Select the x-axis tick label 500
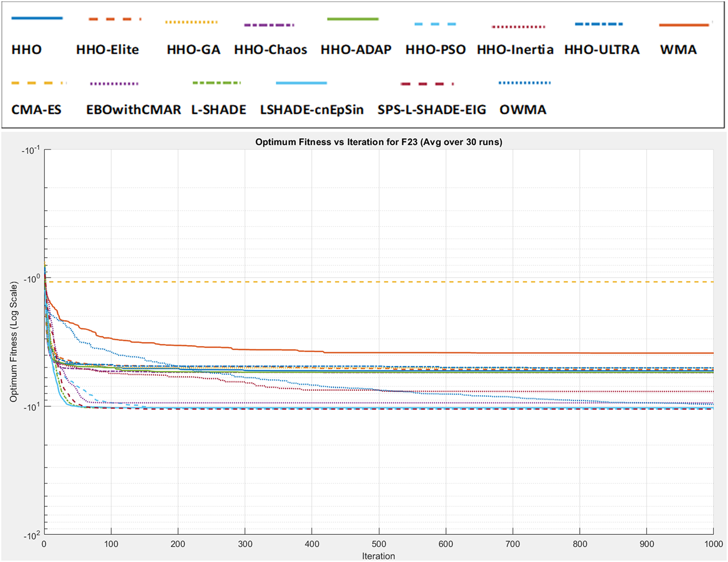Image resolution: width=728 pixels, height=562 pixels. coord(379,544)
